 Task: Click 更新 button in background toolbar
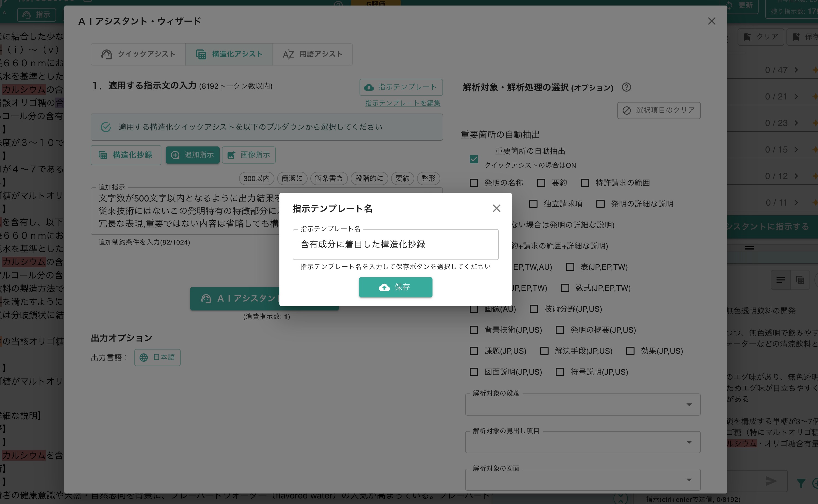743,6
